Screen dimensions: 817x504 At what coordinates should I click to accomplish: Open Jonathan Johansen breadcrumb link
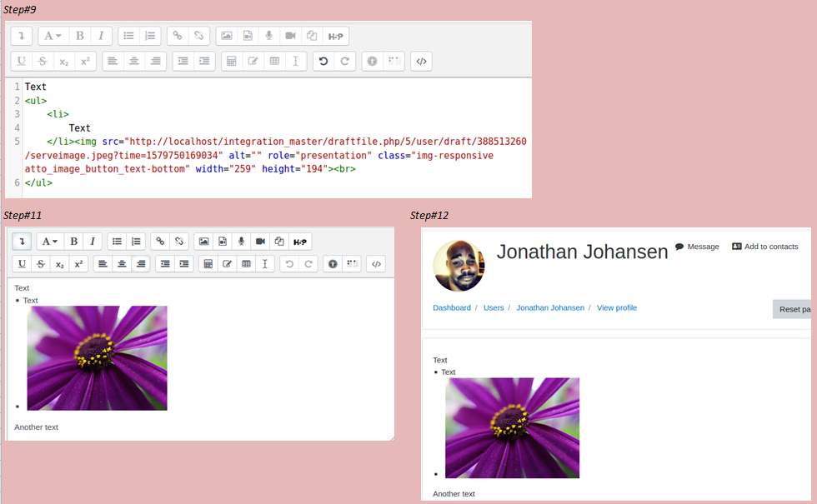click(550, 307)
